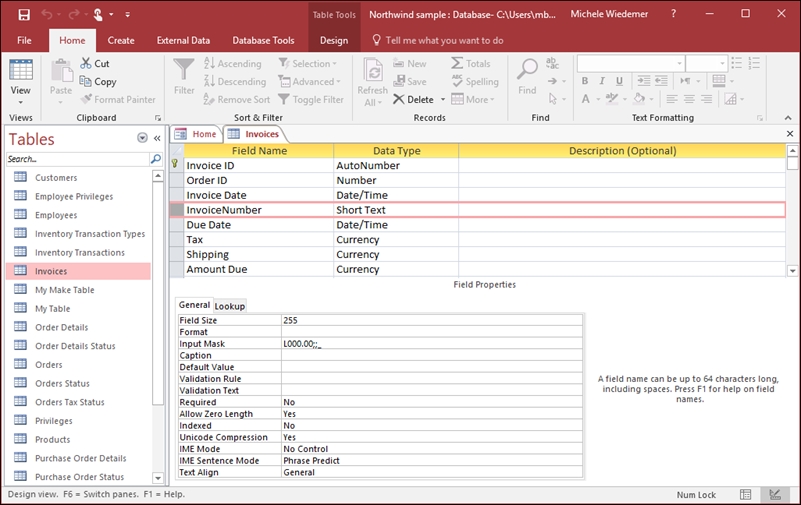Collapse the navigation pane with double chevron
Screen dimensions: 801x505
[157, 138]
